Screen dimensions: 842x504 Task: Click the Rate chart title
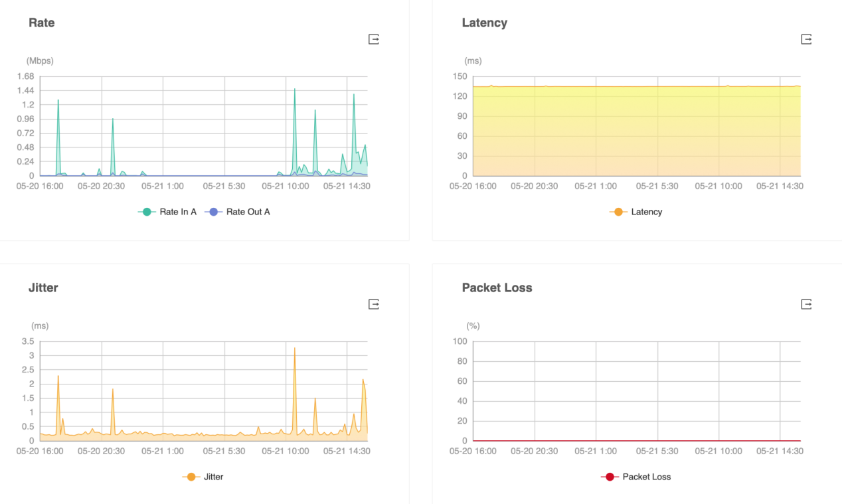coord(41,23)
